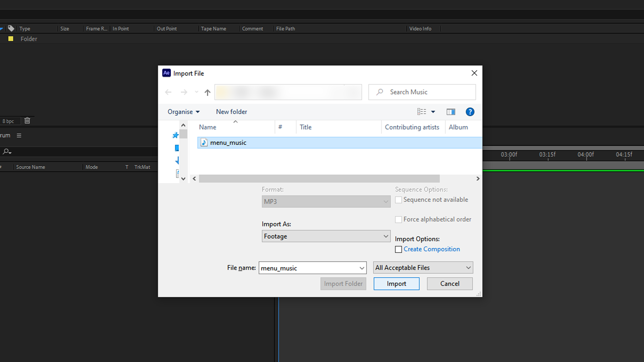The image size is (644, 362).
Task: Click the Import Folder button
Action: click(x=343, y=284)
